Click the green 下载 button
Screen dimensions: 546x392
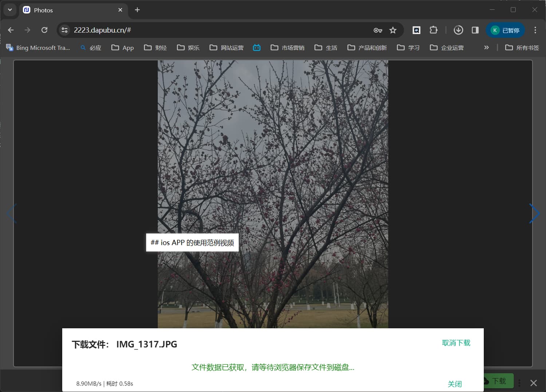pos(499,381)
